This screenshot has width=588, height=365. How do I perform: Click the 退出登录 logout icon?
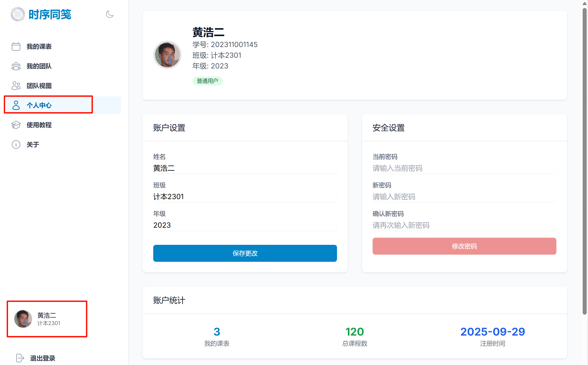pos(20,358)
